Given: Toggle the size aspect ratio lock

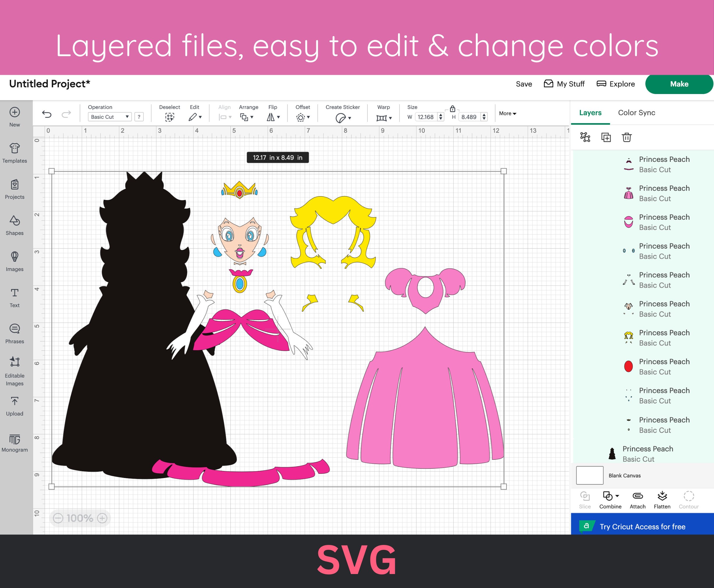Looking at the screenshot, I should click(453, 109).
